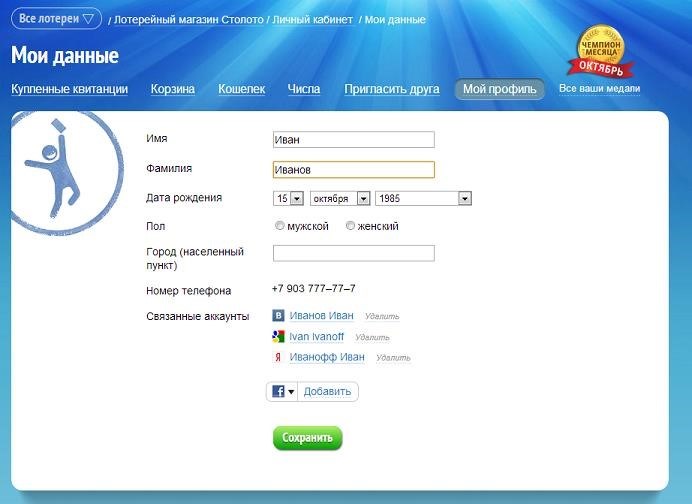Click the Добавить account button

(327, 391)
